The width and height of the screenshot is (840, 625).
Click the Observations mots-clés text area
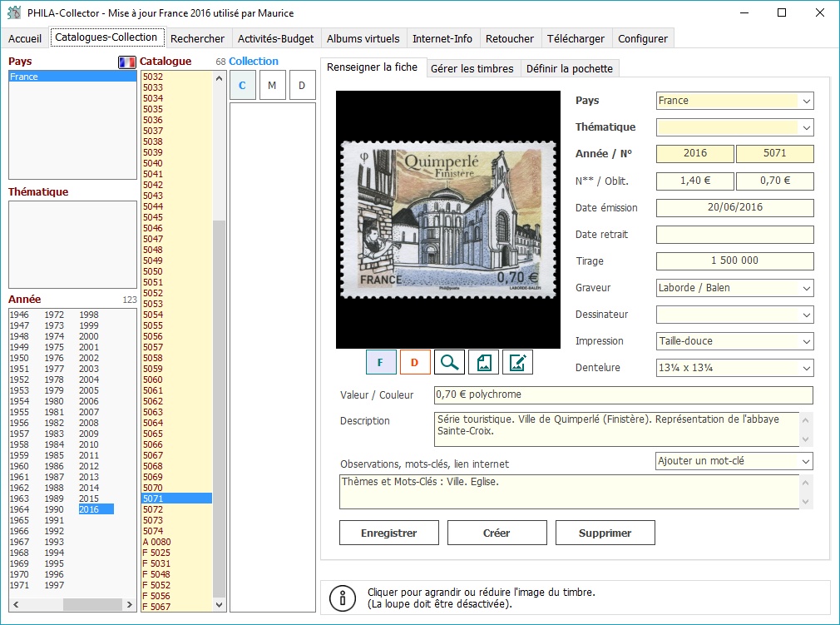point(570,492)
